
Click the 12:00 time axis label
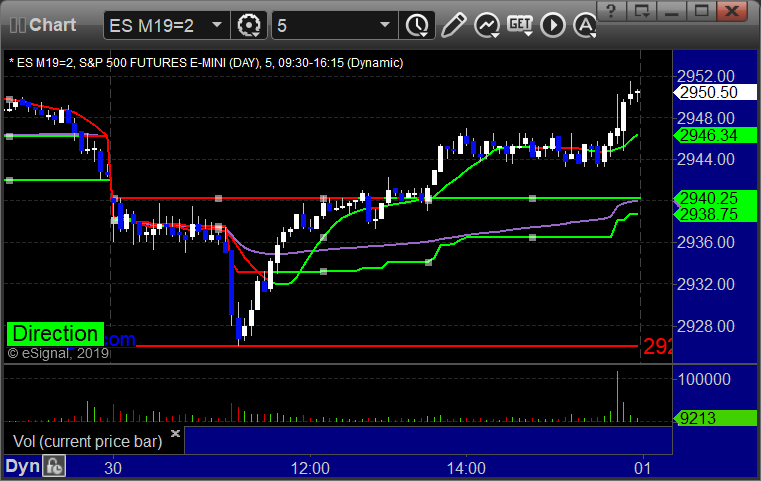pyautogui.click(x=310, y=468)
